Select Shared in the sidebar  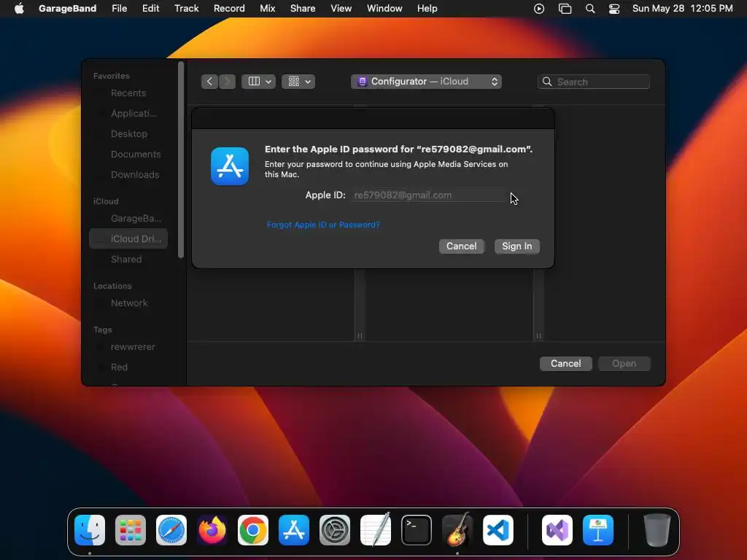click(128, 259)
